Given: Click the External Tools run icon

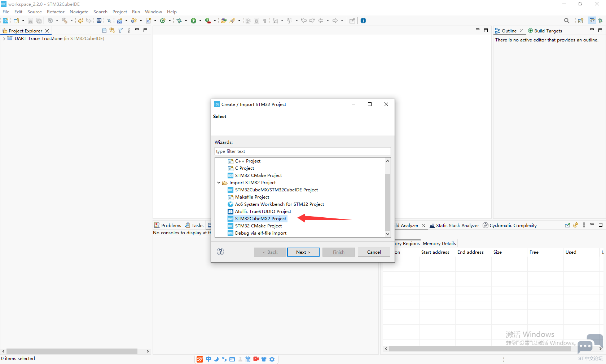Looking at the screenshot, I should (x=208, y=21).
